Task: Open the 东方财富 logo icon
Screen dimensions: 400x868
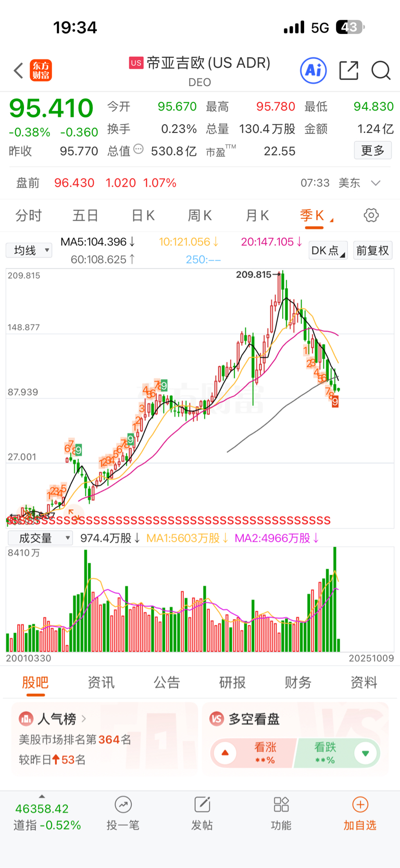Action: click(41, 70)
